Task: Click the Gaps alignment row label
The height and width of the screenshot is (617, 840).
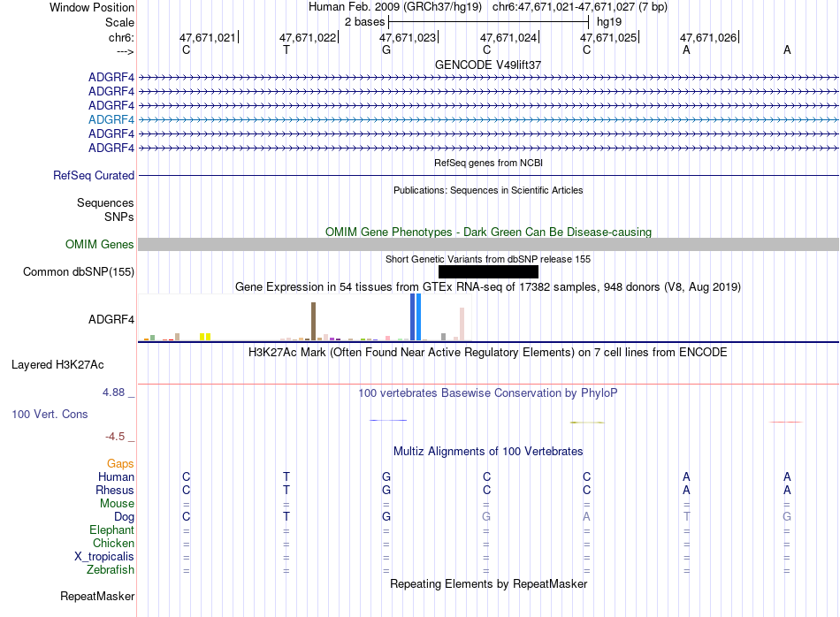Action: click(x=120, y=463)
